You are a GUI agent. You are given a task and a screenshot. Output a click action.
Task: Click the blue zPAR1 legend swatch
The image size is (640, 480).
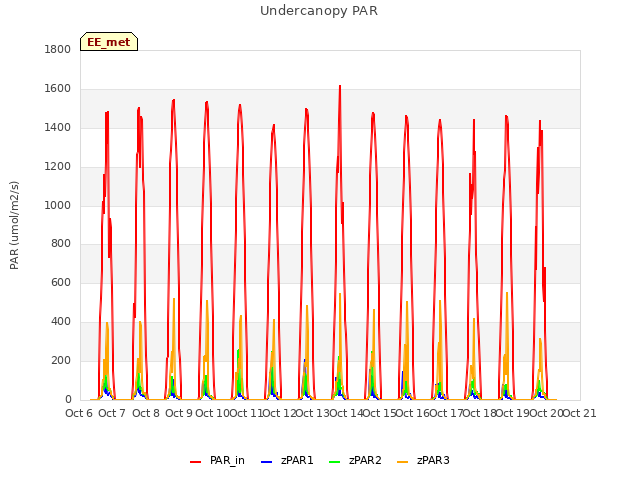[266, 462]
